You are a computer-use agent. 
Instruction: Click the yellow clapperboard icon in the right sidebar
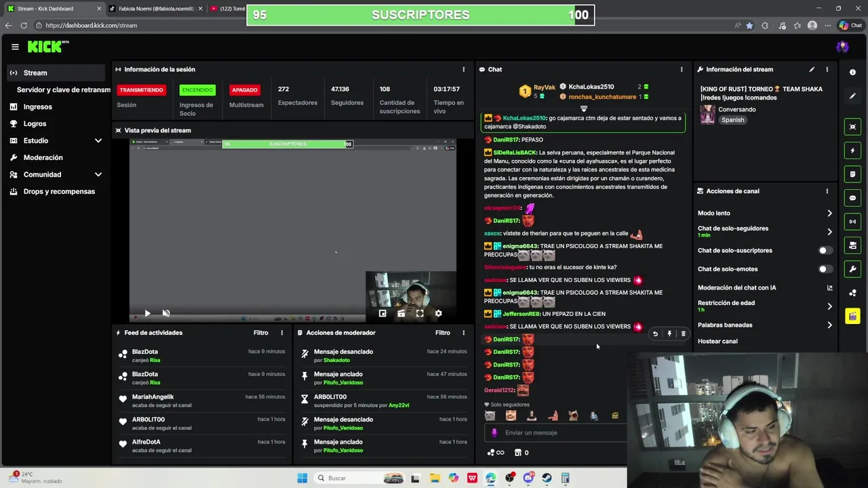tap(852, 317)
